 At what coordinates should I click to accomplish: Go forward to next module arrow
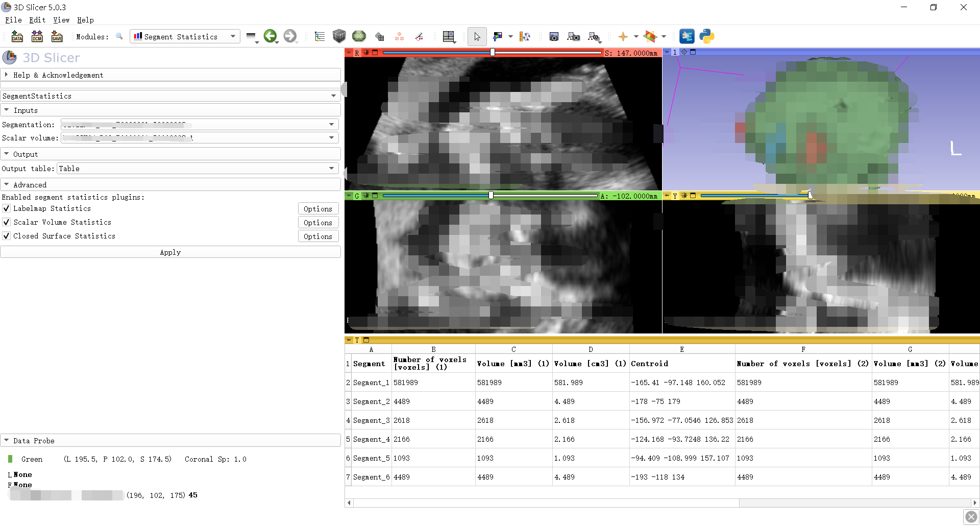click(x=290, y=36)
